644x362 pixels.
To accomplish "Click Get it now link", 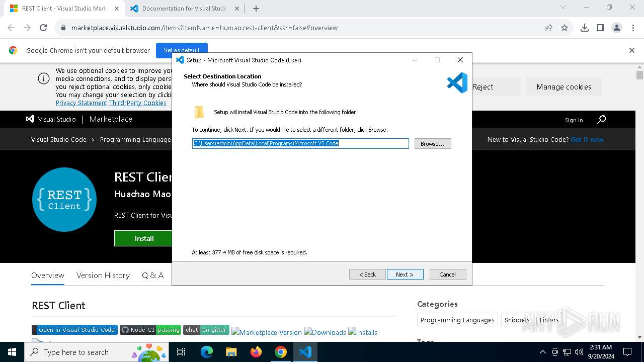I will tap(588, 140).
